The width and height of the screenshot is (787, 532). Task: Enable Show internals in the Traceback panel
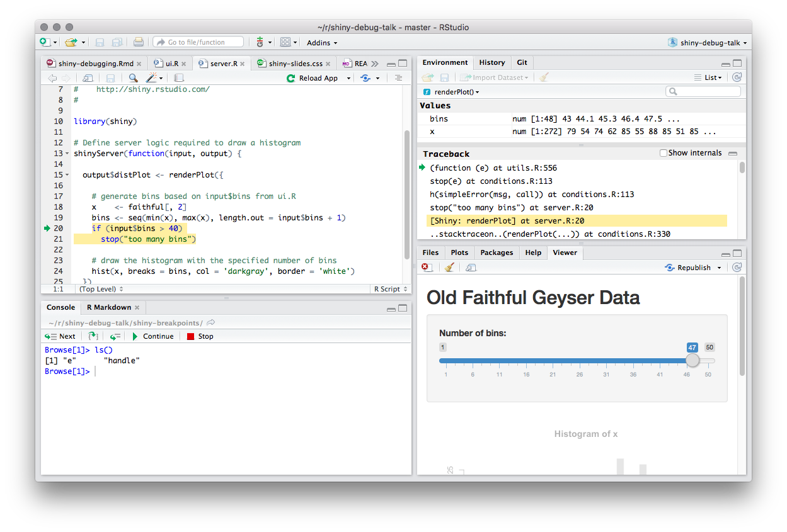[662, 152]
